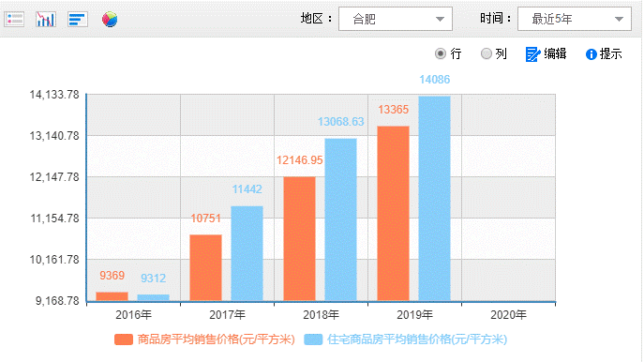Switch to the data table list view icon

tap(14, 19)
